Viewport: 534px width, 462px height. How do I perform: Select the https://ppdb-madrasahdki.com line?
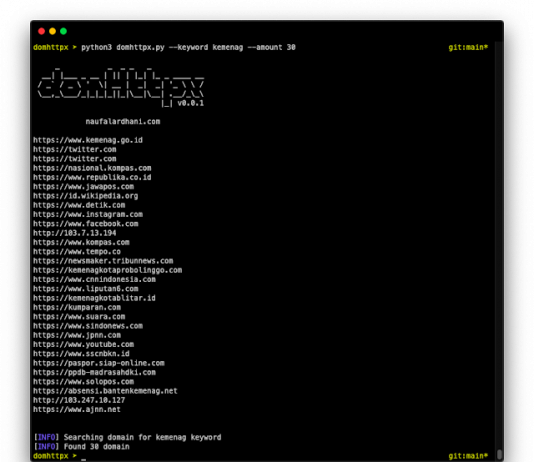[94, 372]
